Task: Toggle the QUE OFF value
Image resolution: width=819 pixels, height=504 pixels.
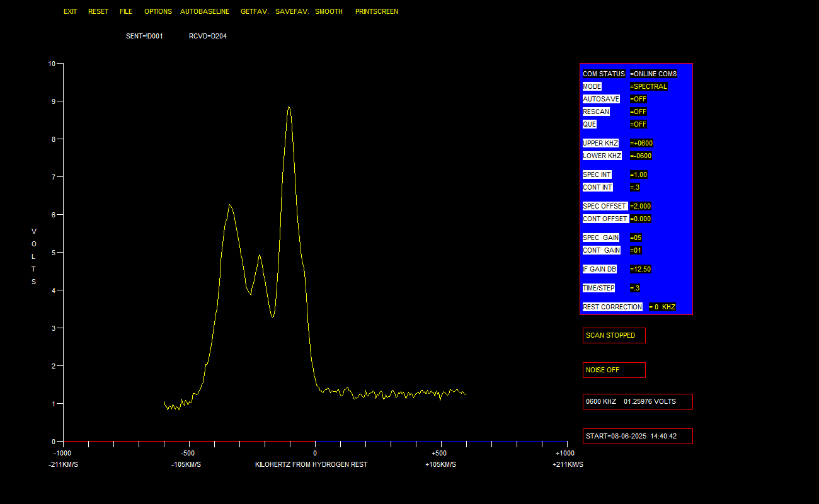Action: coord(638,124)
